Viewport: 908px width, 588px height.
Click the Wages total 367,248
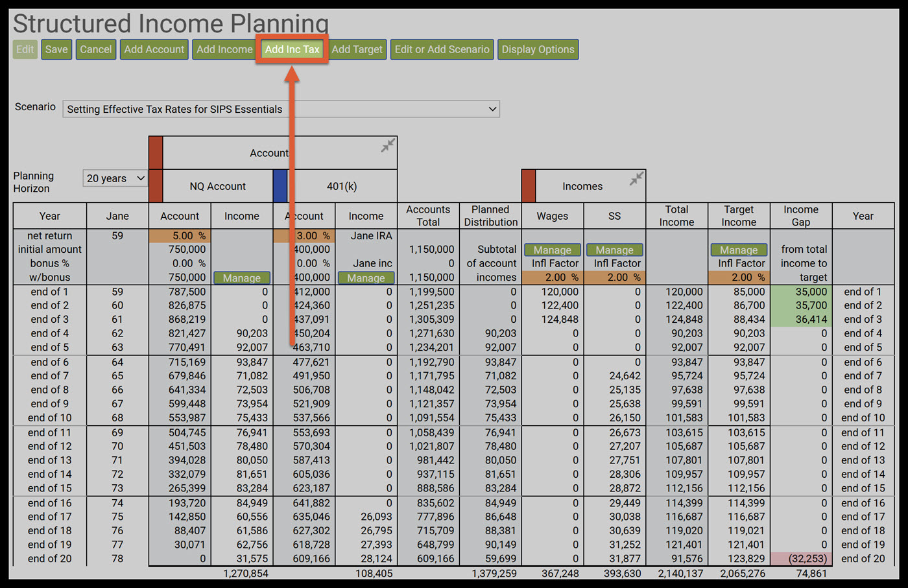click(x=560, y=574)
